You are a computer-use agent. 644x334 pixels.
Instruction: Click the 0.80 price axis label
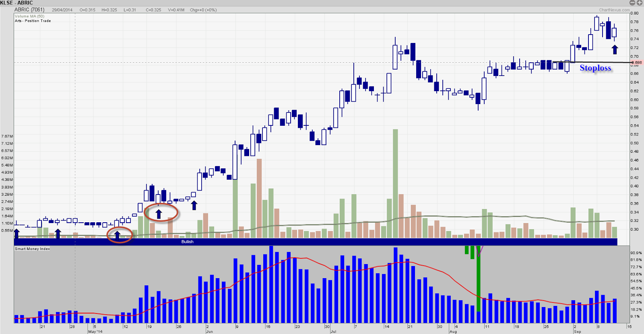[x=634, y=13]
